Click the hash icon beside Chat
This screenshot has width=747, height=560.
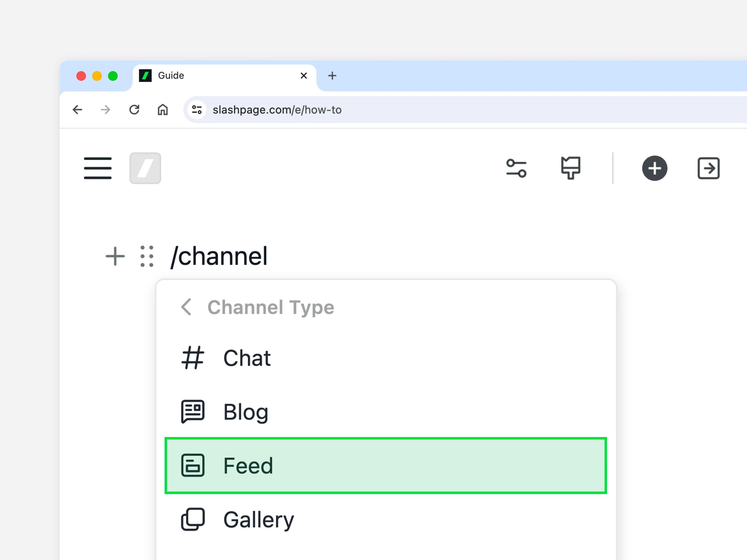point(193,358)
